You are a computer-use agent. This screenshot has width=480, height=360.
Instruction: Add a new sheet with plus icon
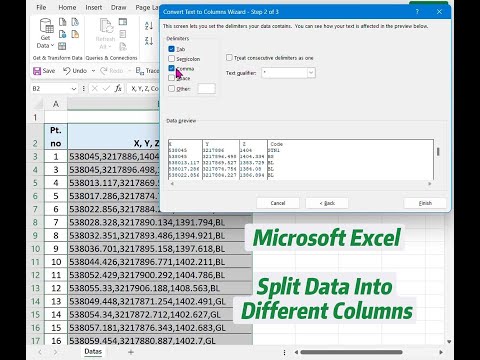click(x=131, y=352)
